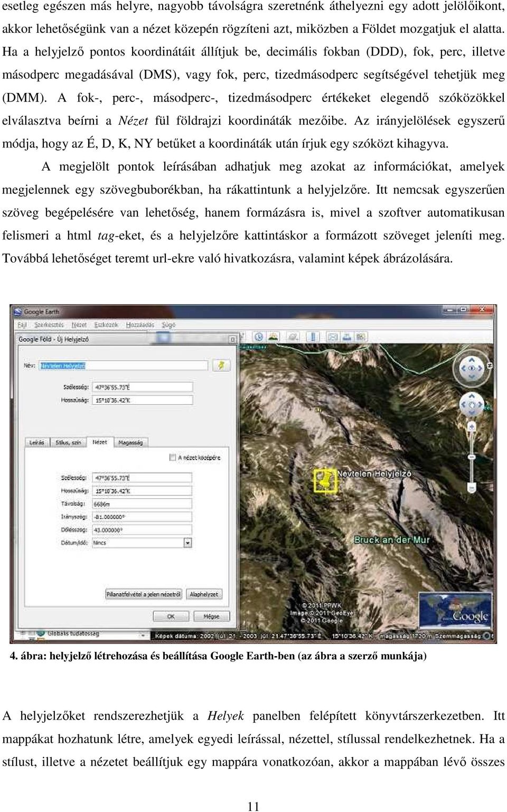Click the Alaphelyzet button

coord(204,594)
